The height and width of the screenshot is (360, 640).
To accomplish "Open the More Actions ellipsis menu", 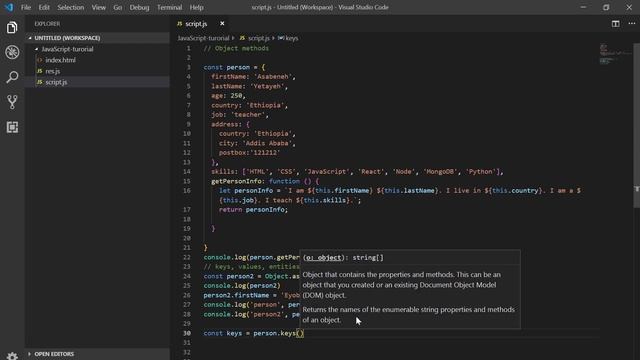I will click(x=631, y=24).
